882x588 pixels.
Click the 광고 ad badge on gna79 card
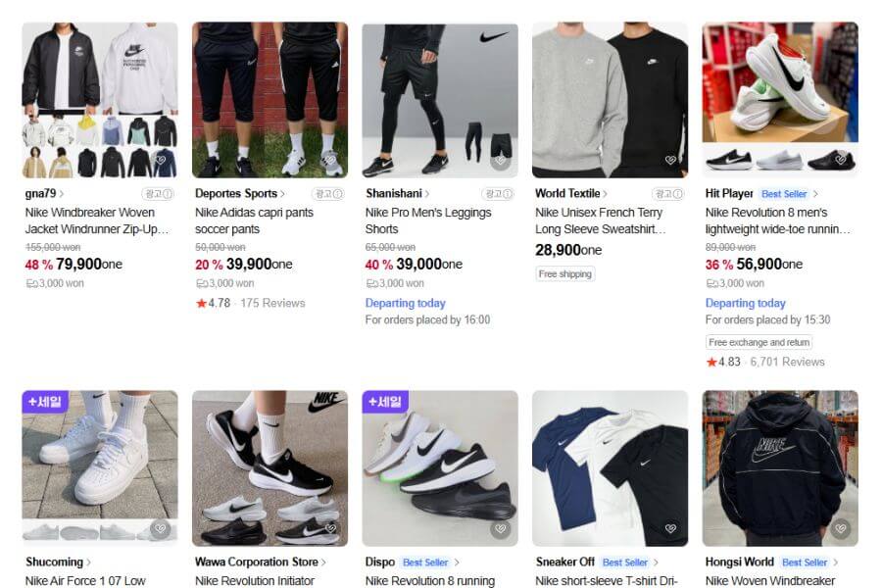(x=157, y=194)
